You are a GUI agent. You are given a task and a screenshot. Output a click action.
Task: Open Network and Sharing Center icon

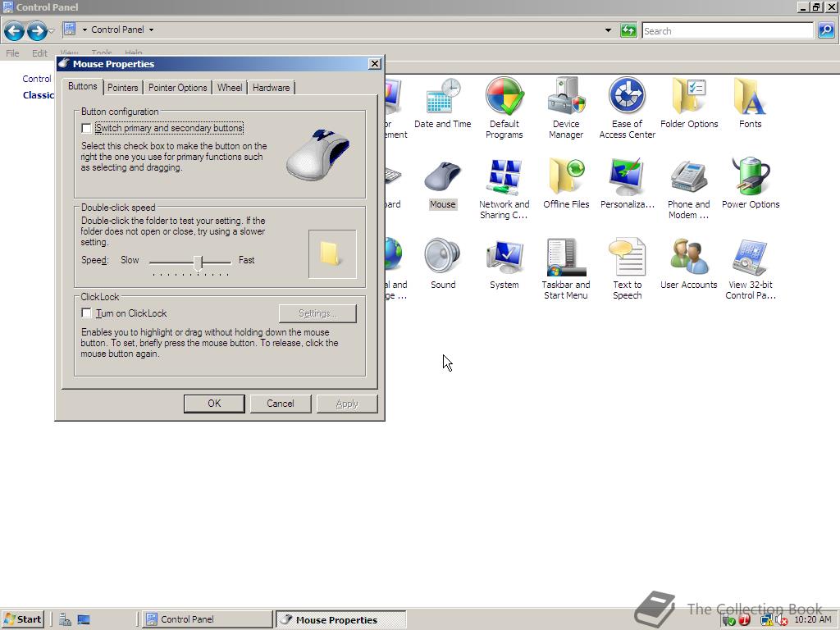504,189
